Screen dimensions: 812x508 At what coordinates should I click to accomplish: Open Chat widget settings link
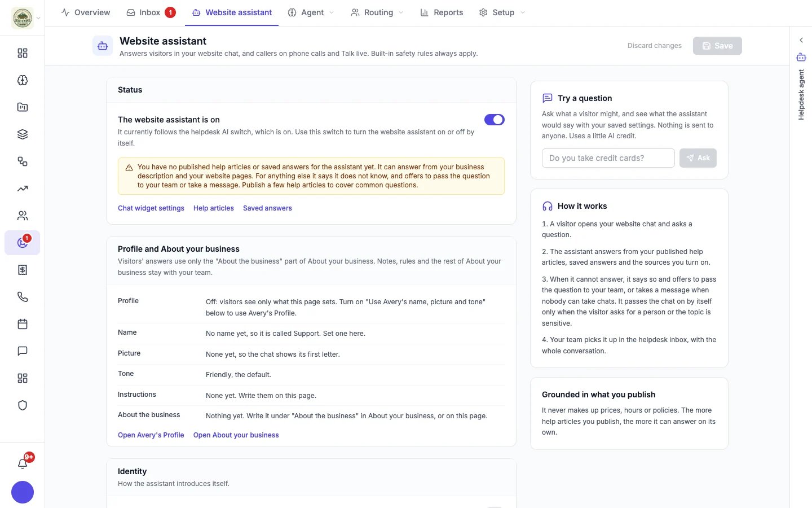151,208
